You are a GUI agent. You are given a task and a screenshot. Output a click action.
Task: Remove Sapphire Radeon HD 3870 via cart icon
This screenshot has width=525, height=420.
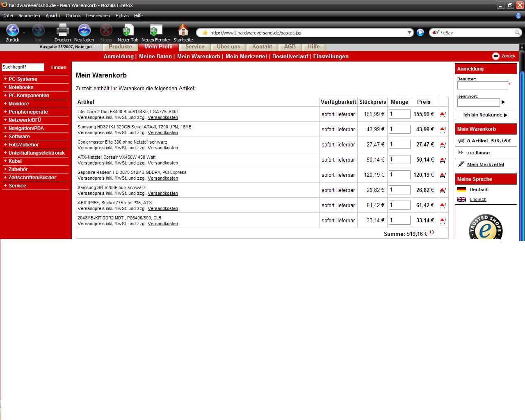tap(443, 175)
